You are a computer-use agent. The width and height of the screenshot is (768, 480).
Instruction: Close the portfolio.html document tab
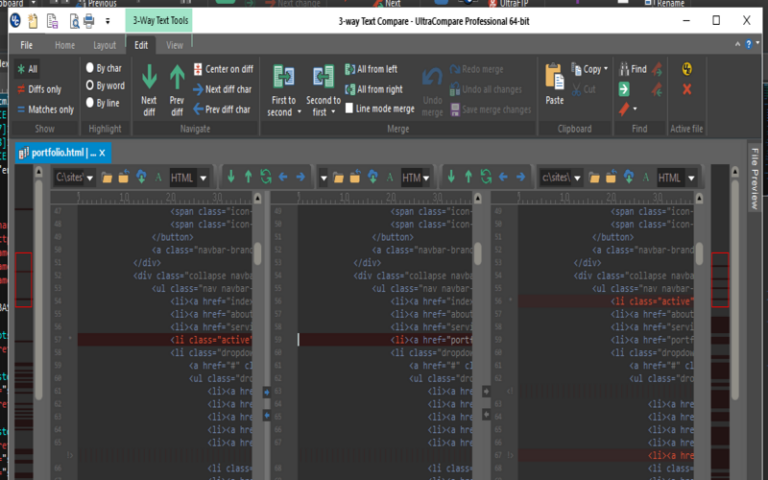point(102,152)
